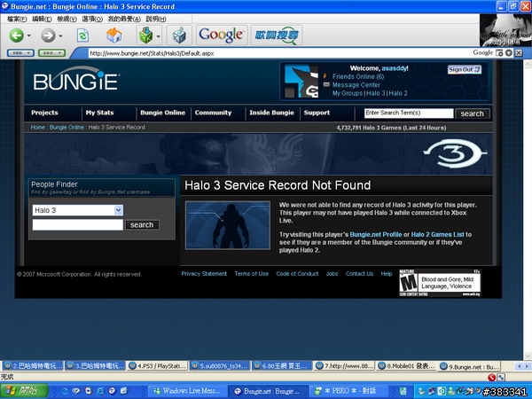The image size is (532, 399).
Task: Click the People Finder search button
Action: (x=142, y=225)
